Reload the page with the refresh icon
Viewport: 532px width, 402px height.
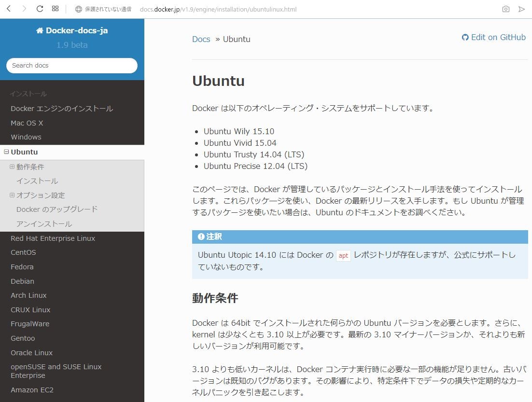click(40, 9)
